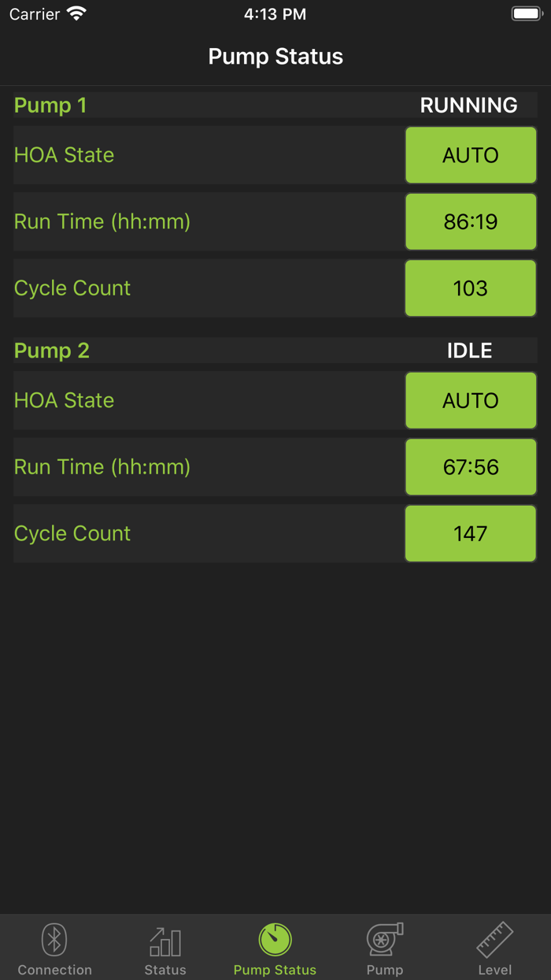Image resolution: width=551 pixels, height=980 pixels.
Task: Select the Pump Status gauge icon
Action: (275, 939)
